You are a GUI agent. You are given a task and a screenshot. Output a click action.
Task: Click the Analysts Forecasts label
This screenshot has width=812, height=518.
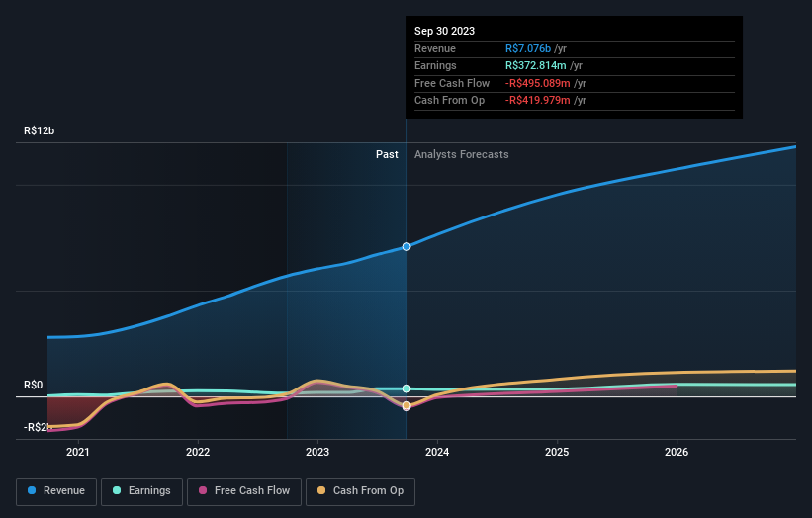pos(462,155)
